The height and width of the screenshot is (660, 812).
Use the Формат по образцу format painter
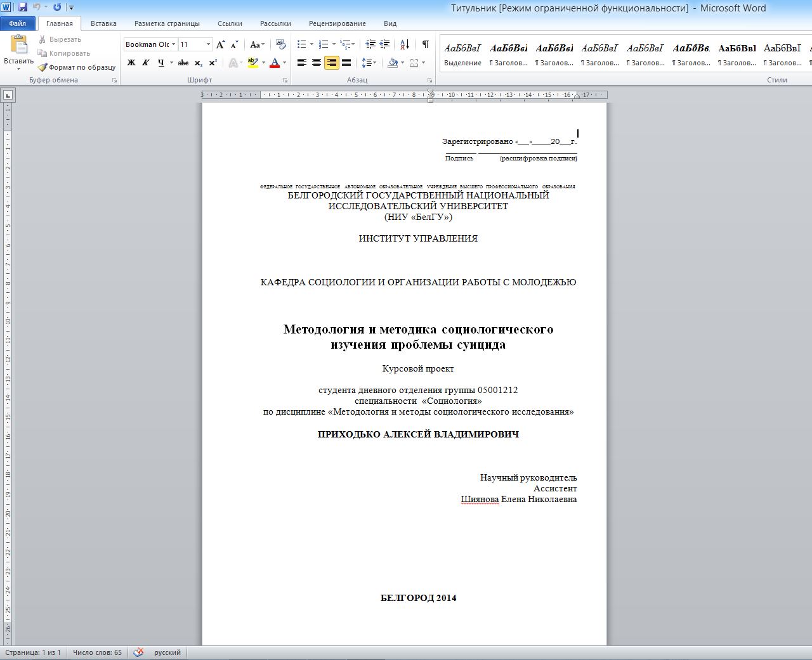pos(77,67)
